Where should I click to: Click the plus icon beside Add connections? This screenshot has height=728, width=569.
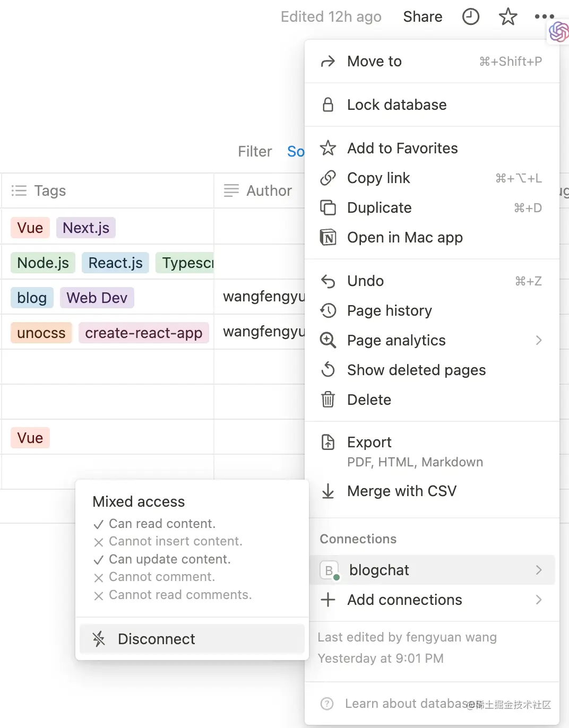pyautogui.click(x=328, y=600)
